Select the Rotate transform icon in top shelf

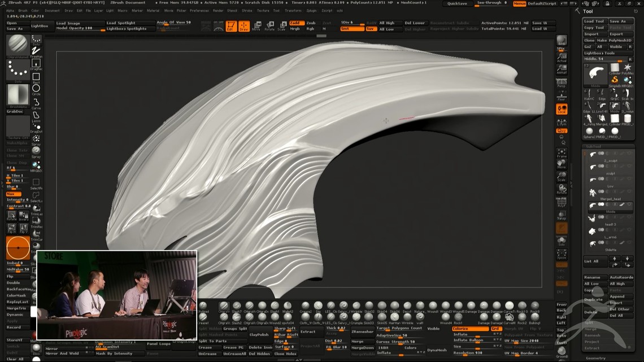point(269,27)
